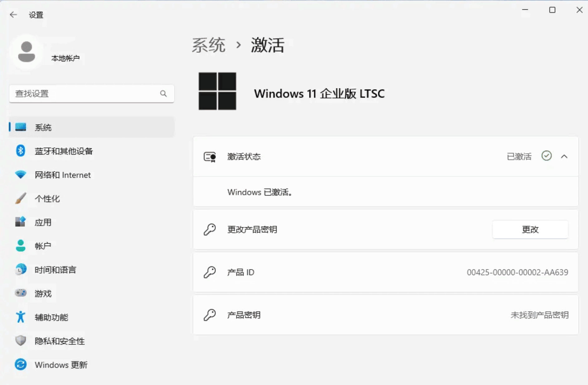Click the activation status certificate icon
This screenshot has height=385, width=588.
point(210,157)
